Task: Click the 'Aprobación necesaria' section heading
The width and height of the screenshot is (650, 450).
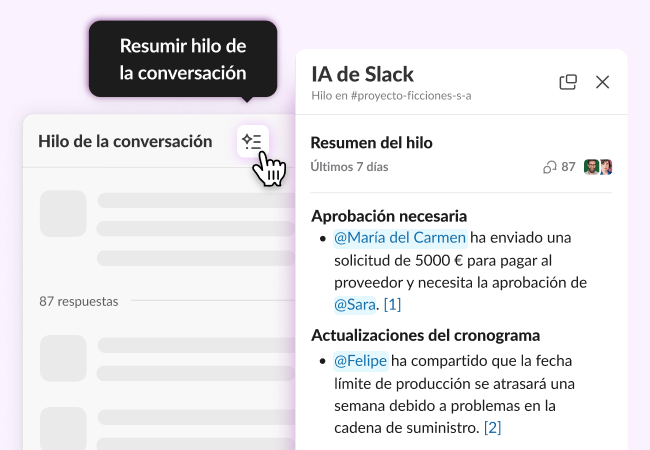Action: [x=389, y=216]
